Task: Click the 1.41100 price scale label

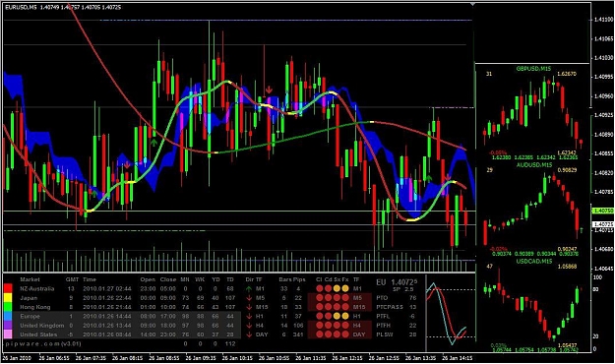Action: (x=603, y=20)
